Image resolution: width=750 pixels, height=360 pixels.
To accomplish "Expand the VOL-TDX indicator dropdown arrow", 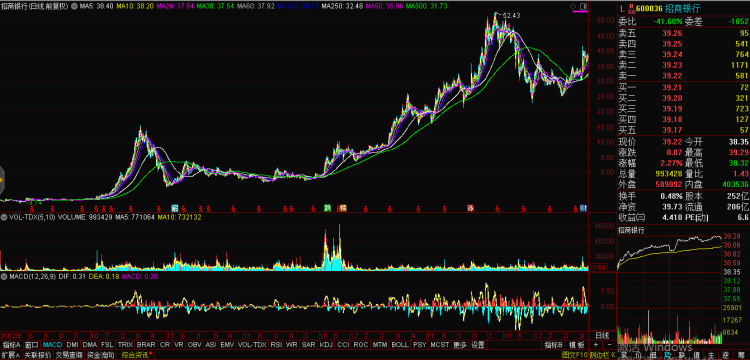I will click(x=4, y=217).
